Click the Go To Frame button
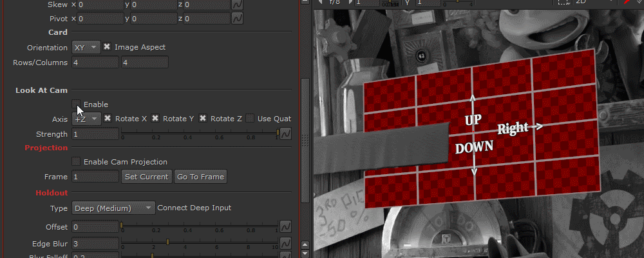Viewport: 644px width, 258px height. 200,177
